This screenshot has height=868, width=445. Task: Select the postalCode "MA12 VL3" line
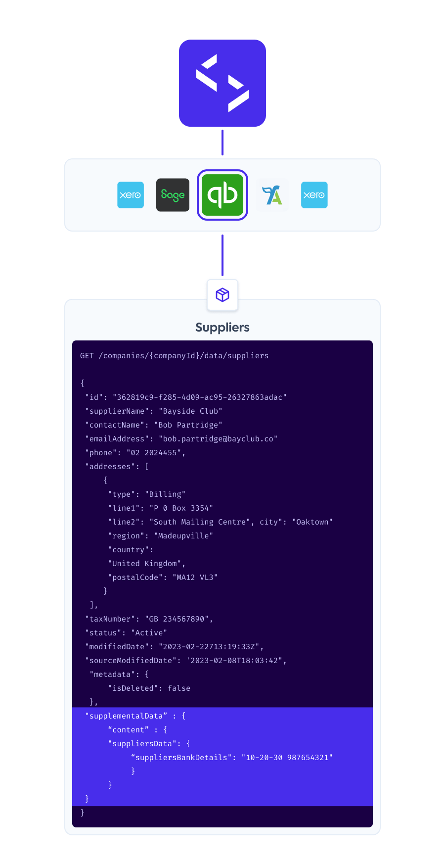pos(163,578)
